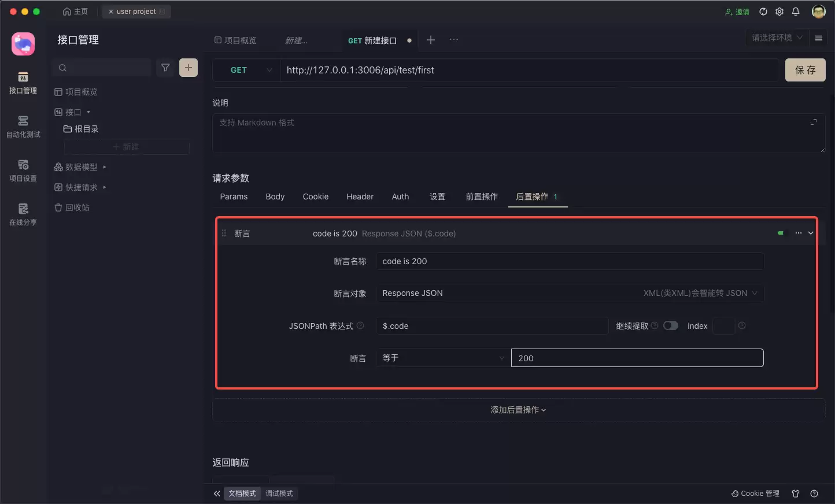Open 自动化测试 in the left sidebar
This screenshot has height=504, width=835.
coord(23,127)
